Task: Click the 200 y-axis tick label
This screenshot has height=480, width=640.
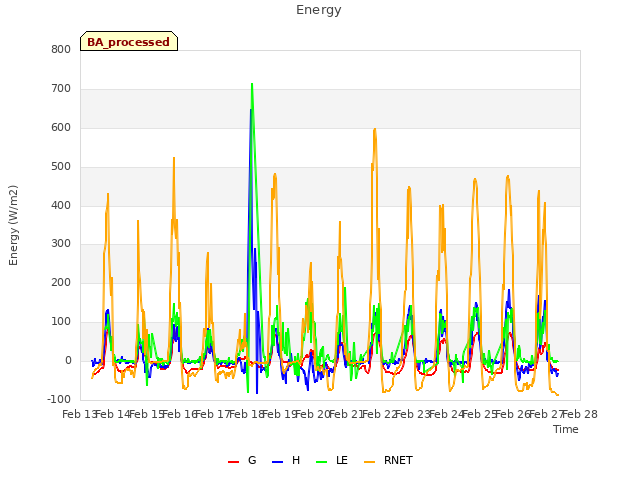Action: pyautogui.click(x=61, y=282)
